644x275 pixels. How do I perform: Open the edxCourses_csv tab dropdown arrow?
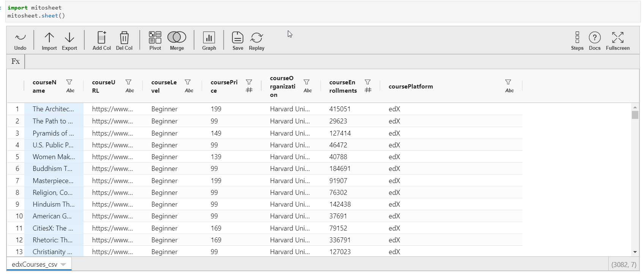[x=63, y=264]
